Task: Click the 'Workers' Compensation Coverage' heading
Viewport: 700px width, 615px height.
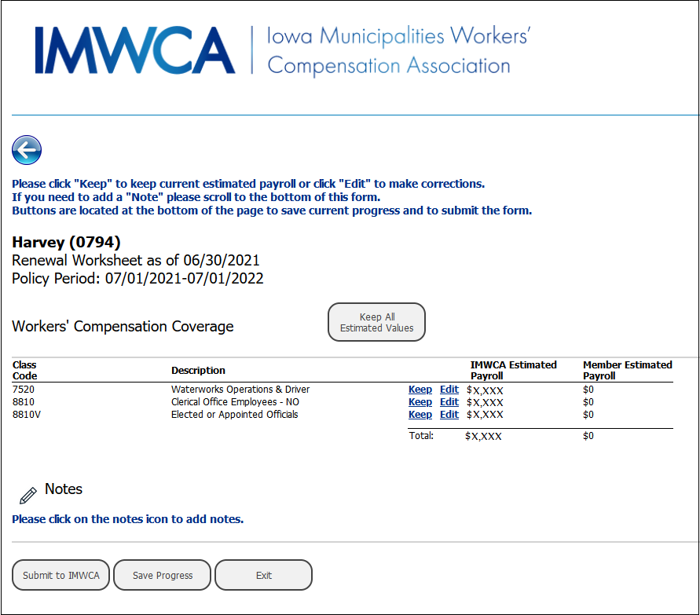Action: (x=123, y=326)
